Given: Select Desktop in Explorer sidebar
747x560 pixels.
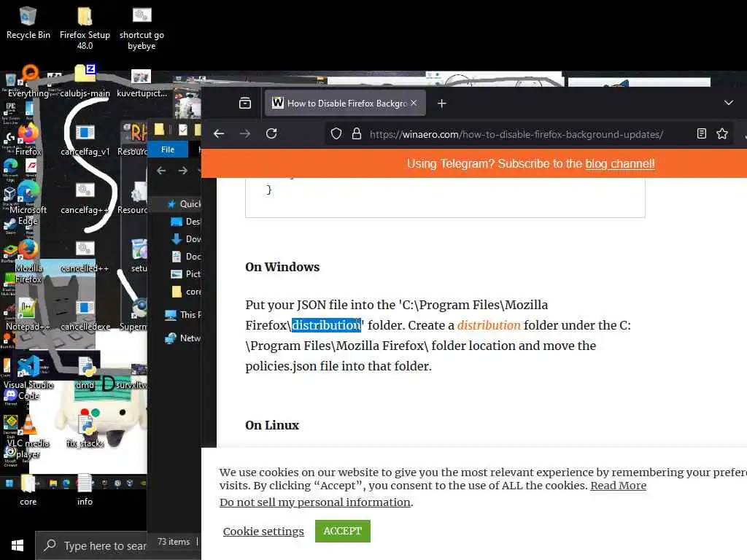Looking at the screenshot, I should pyautogui.click(x=186, y=222).
